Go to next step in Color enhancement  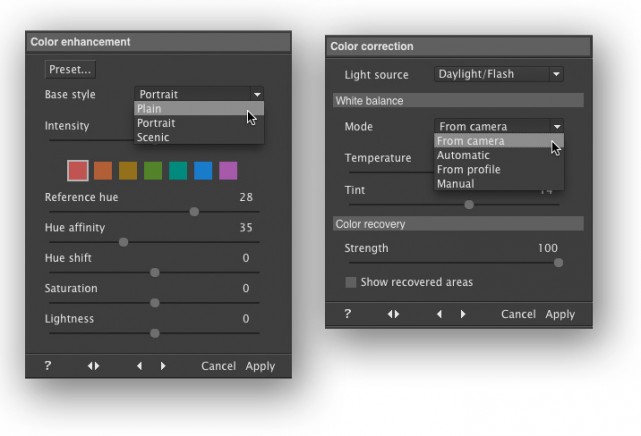(x=163, y=366)
